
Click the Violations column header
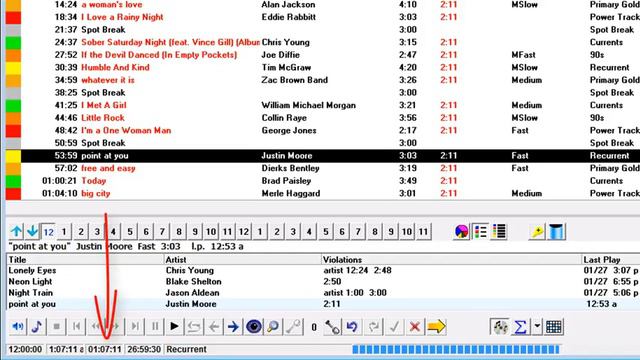451,260
